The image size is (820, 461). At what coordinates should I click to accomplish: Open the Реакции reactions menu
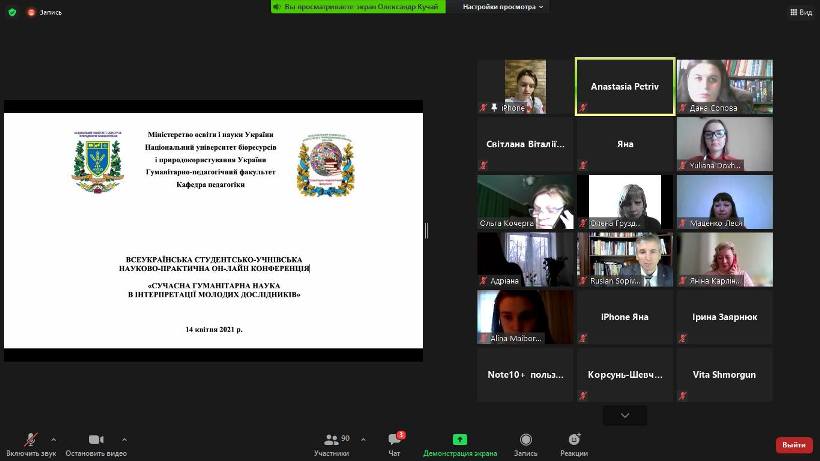coord(574,445)
